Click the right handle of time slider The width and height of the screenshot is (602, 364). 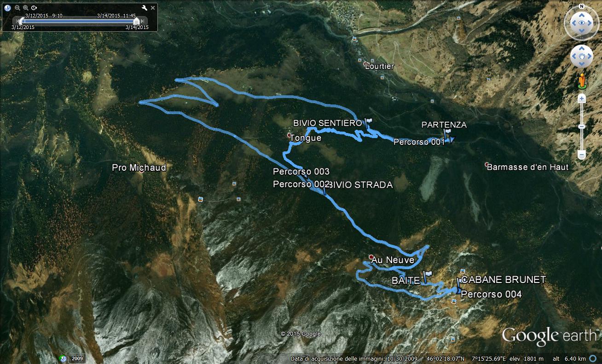pos(136,21)
